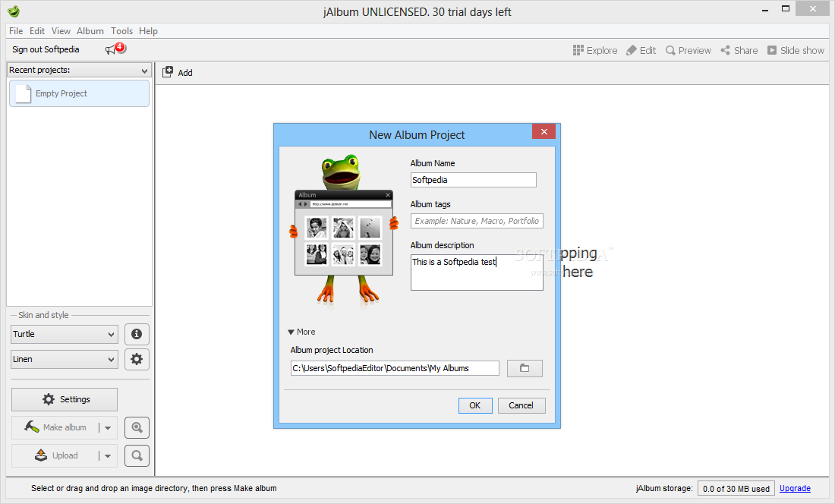Minimize the jAlbum window
Screen dimensions: 835x504
pyautogui.click(x=764, y=10)
